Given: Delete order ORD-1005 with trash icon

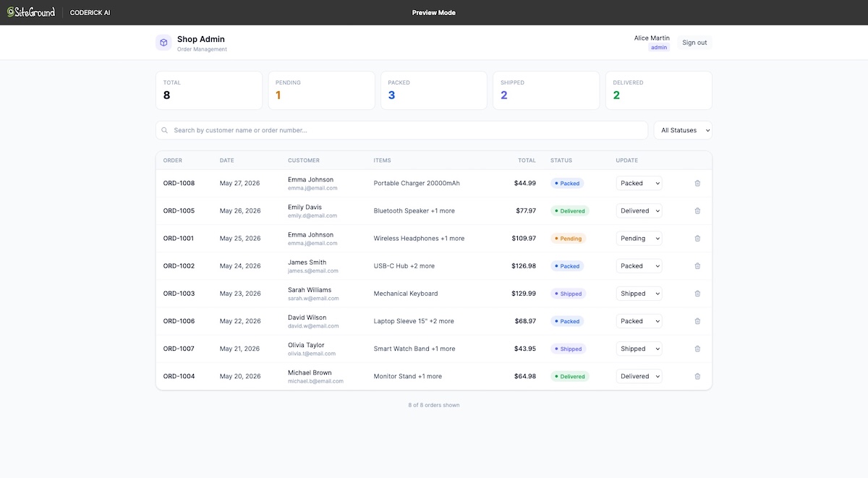Looking at the screenshot, I should [697, 210].
